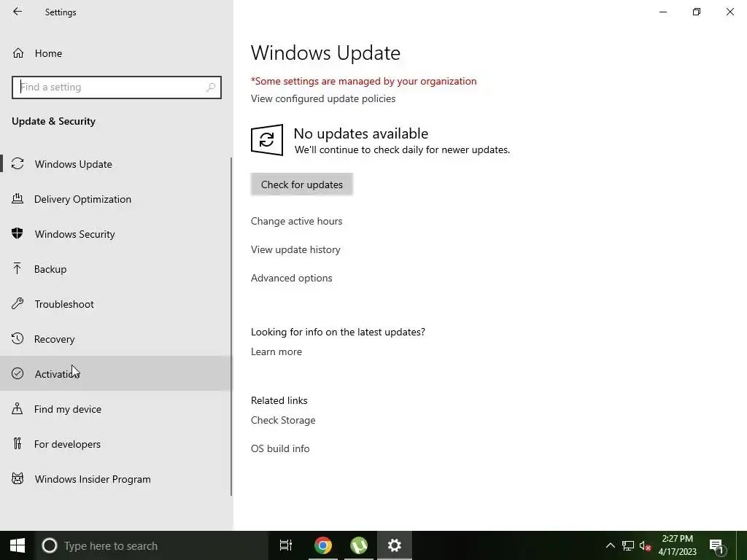The height and width of the screenshot is (560, 747).
Task: Select Troubleshoot in the sidebar
Action: (116, 304)
